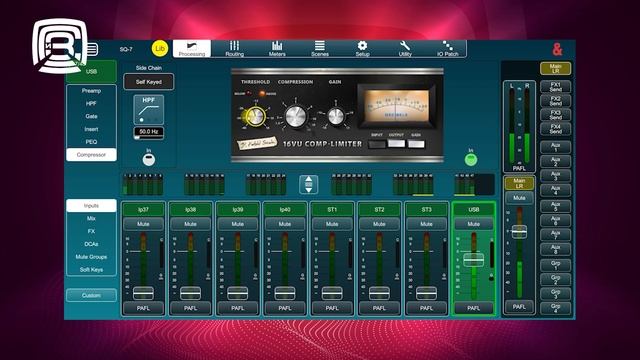Viewport: 640px width, 360px height.
Task: Open the Processing tab
Action: pyautogui.click(x=192, y=49)
